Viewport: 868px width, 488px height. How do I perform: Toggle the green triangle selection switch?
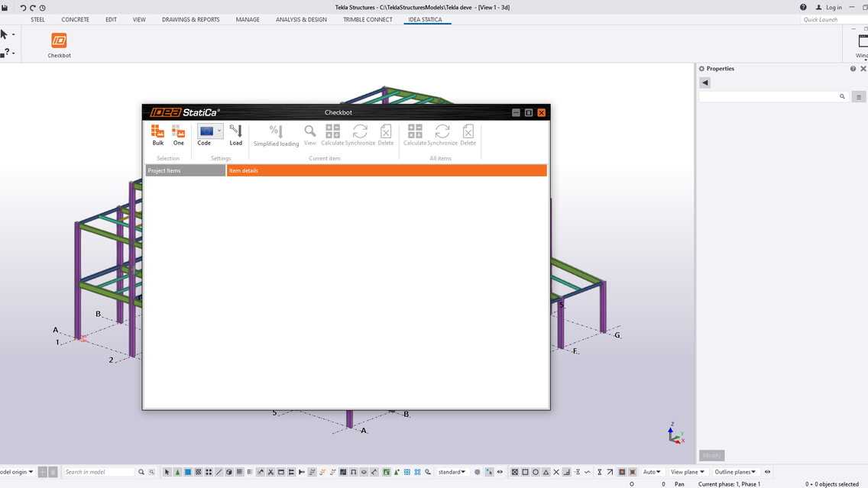pyautogui.click(x=178, y=472)
